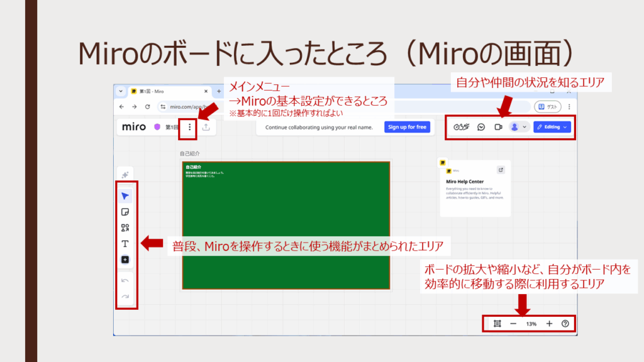The height and width of the screenshot is (362, 644).
Task: Zoom in with the plus button
Action: click(x=549, y=324)
